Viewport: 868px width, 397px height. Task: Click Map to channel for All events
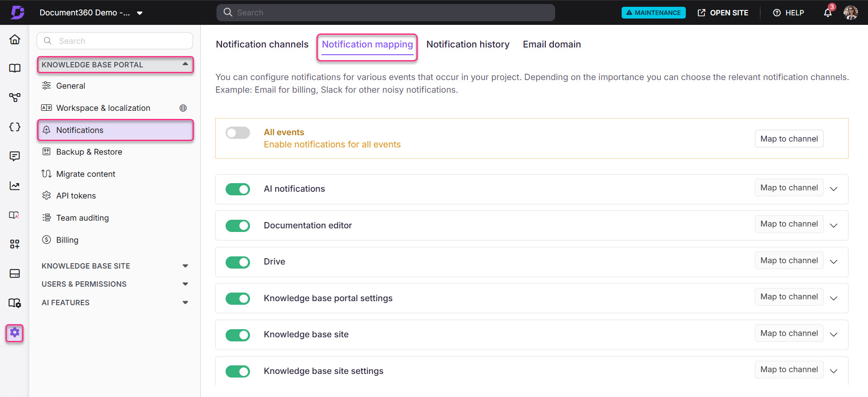[789, 139]
